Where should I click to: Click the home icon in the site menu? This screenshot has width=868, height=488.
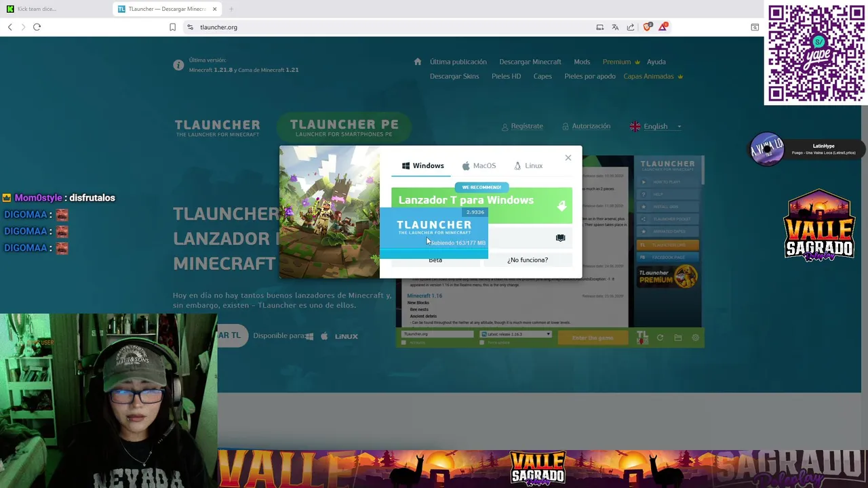click(418, 62)
